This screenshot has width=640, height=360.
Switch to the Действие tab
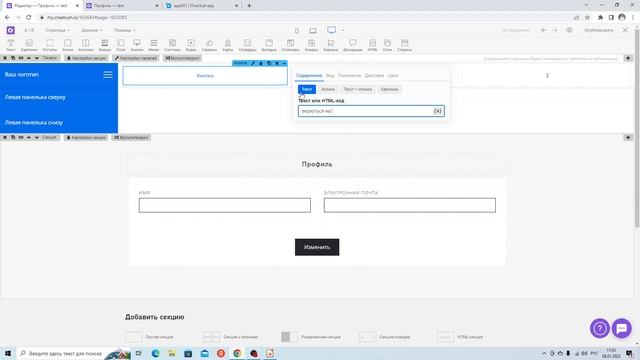(374, 76)
